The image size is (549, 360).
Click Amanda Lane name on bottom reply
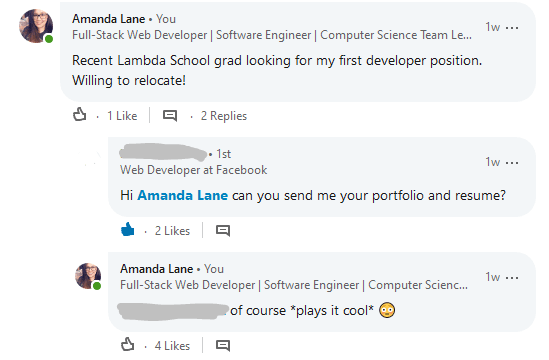(x=157, y=269)
